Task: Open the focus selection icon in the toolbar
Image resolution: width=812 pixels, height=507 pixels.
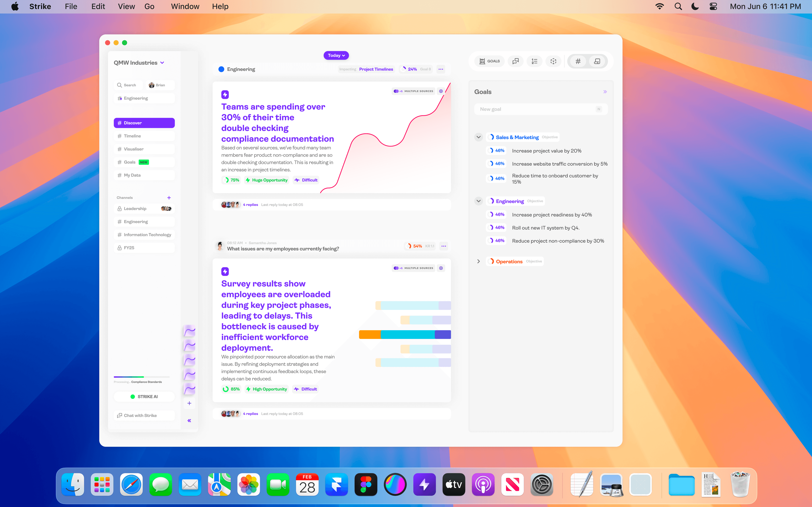Action: click(x=553, y=61)
